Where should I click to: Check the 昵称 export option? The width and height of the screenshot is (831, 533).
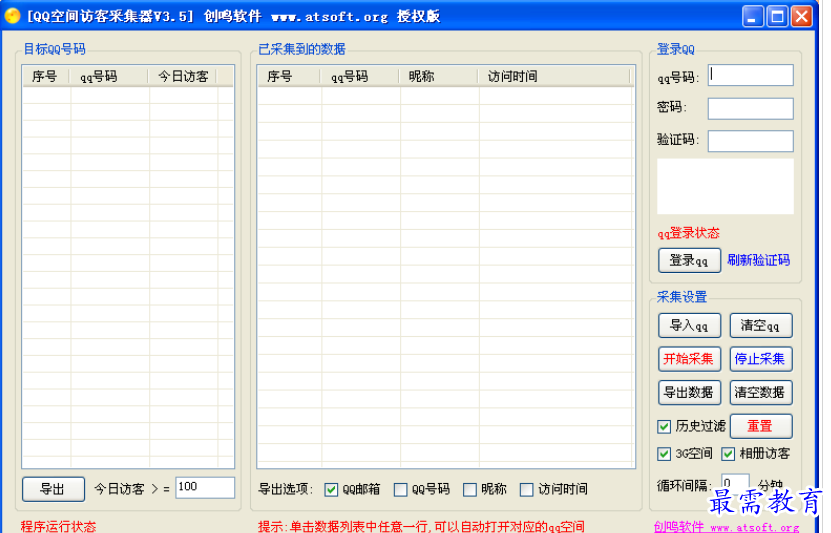(x=469, y=490)
